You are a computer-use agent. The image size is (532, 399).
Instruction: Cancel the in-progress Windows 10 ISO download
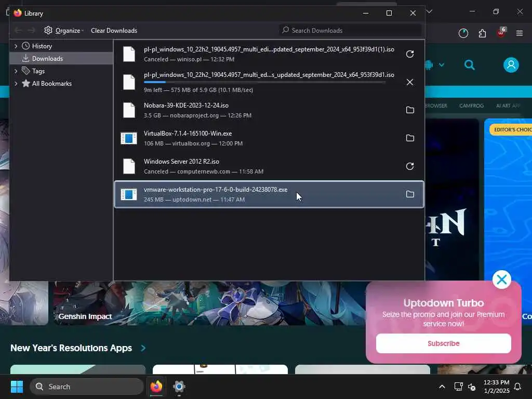coord(410,82)
